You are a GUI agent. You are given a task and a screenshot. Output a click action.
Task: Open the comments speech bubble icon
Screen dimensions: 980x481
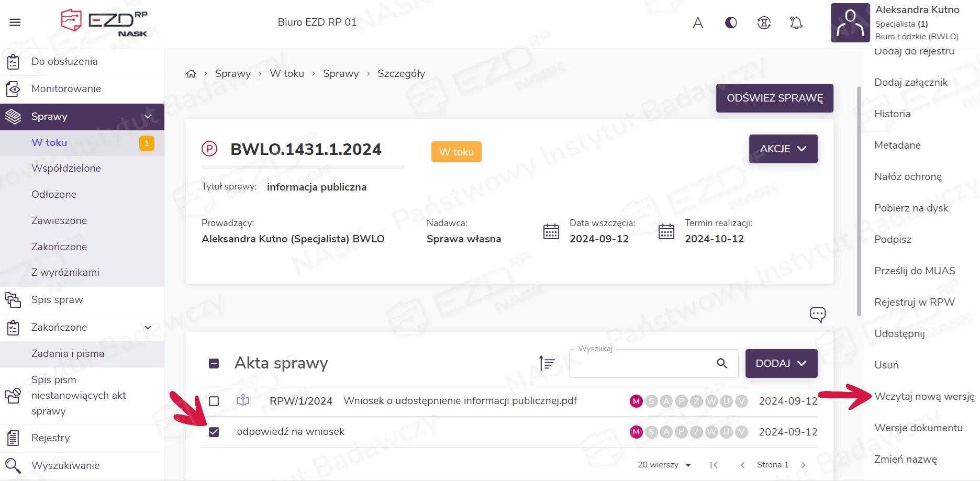point(817,314)
